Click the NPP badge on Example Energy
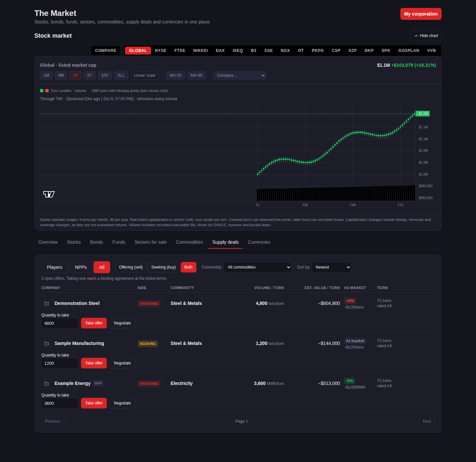The width and height of the screenshot is (476, 462). pos(98,383)
